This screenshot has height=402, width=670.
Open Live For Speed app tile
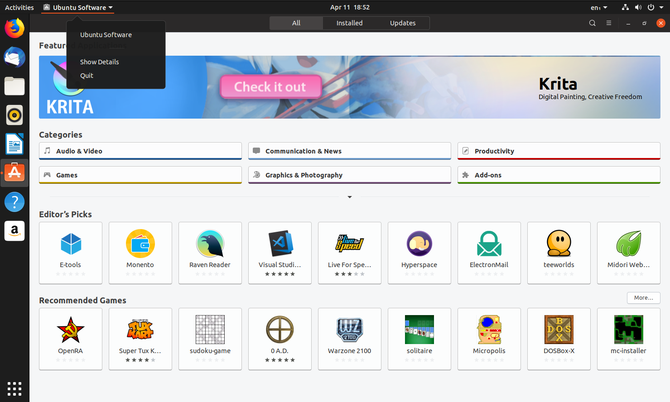(x=350, y=252)
